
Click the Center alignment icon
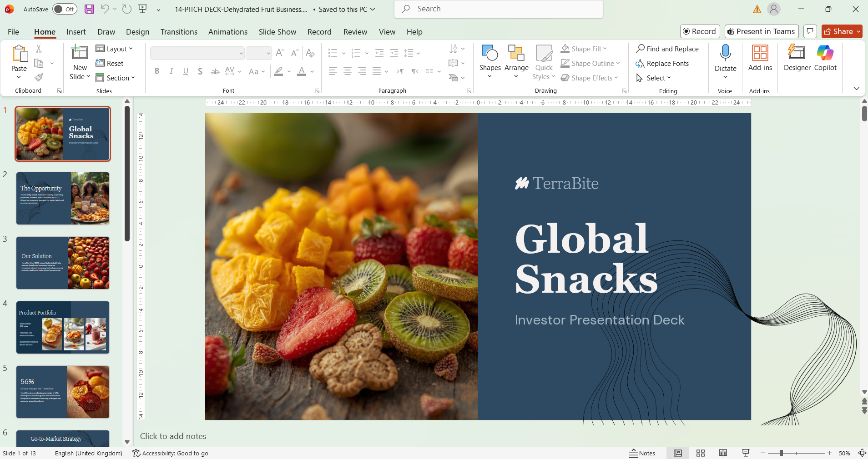coord(348,71)
